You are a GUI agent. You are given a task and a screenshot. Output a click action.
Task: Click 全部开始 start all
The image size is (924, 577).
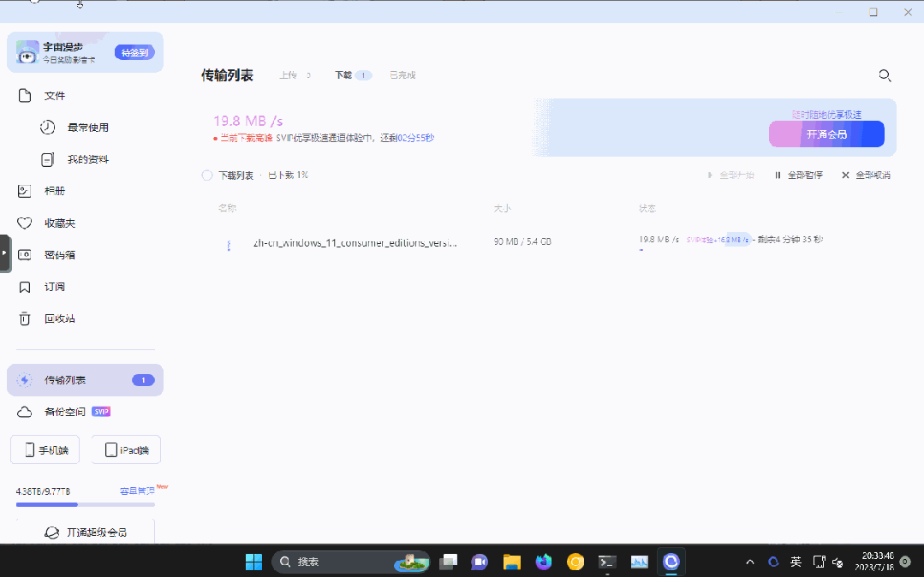[730, 175]
